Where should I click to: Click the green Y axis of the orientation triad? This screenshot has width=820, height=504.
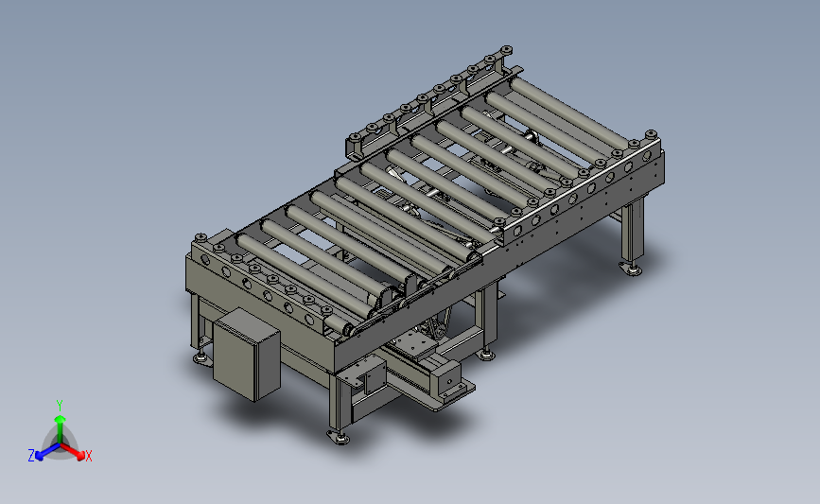(x=61, y=429)
